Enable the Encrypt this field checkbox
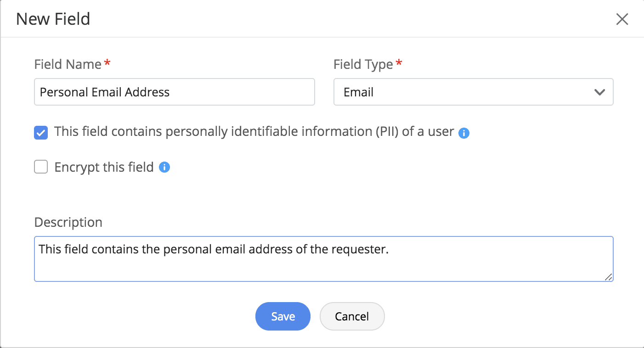This screenshot has height=348, width=644. coord(41,168)
